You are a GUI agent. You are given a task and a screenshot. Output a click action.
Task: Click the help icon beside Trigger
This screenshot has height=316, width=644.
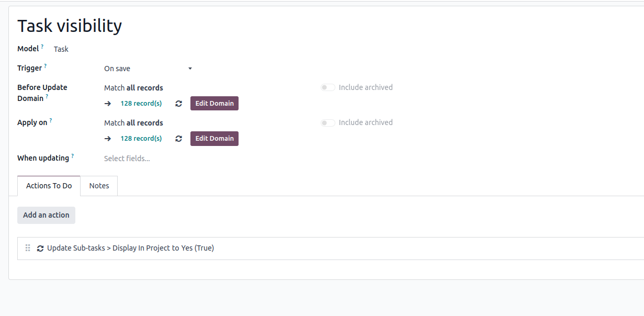46,66
